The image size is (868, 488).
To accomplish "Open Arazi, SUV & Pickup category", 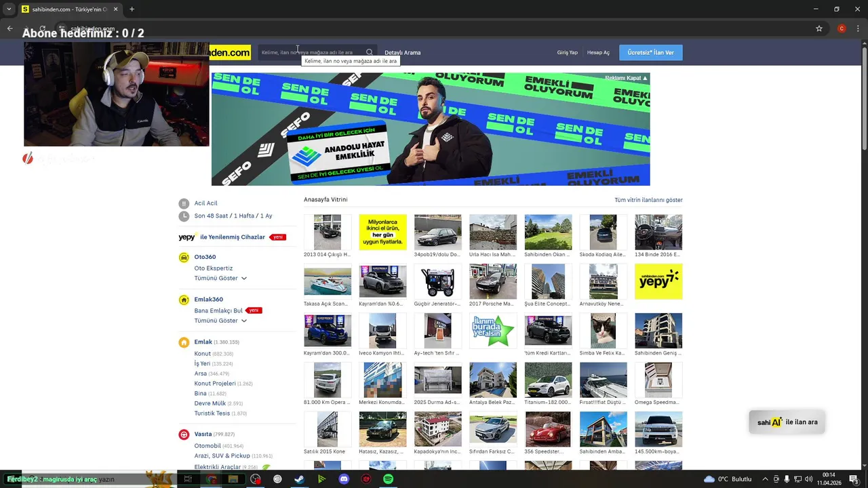I will pos(222,456).
